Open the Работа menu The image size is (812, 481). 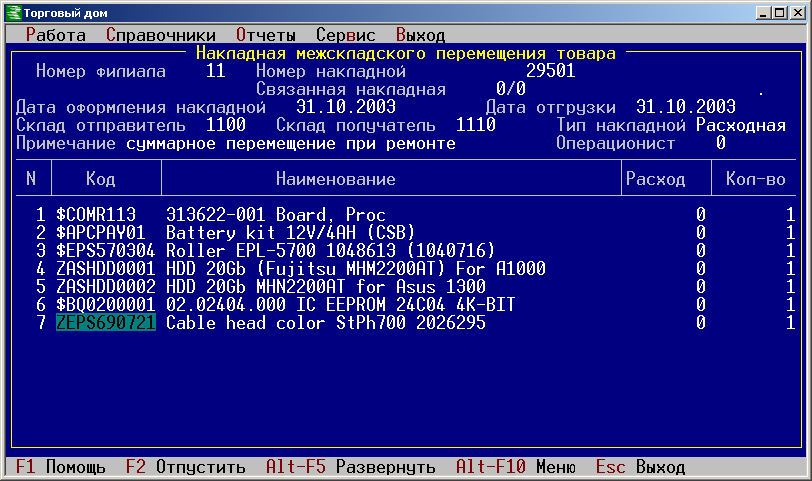tap(56, 35)
